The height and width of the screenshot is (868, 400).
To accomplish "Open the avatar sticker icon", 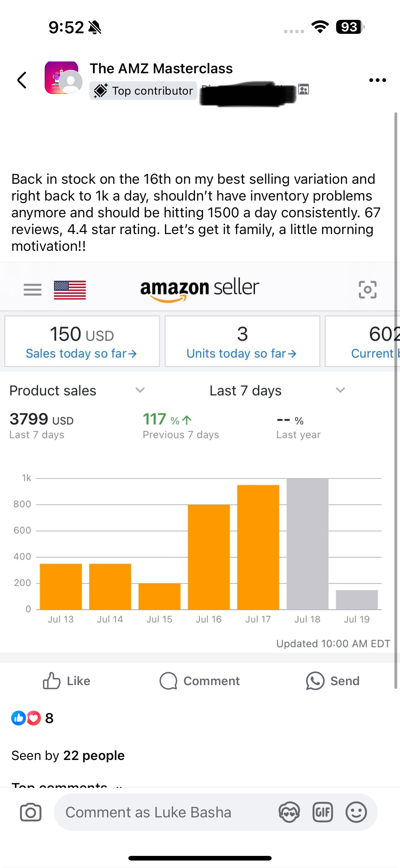I will [x=289, y=812].
